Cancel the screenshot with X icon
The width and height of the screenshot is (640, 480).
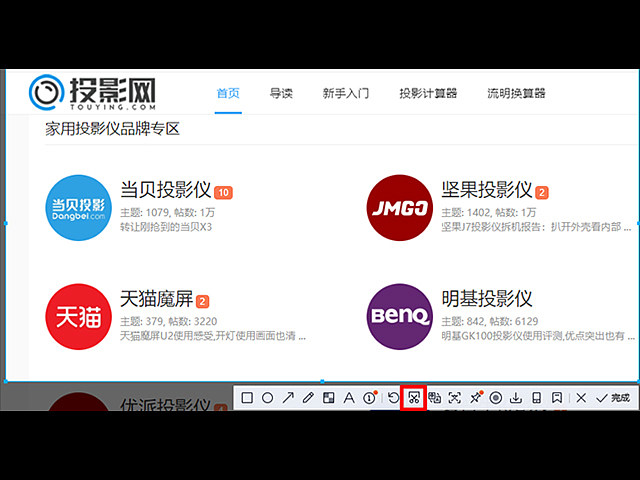pyautogui.click(x=581, y=398)
